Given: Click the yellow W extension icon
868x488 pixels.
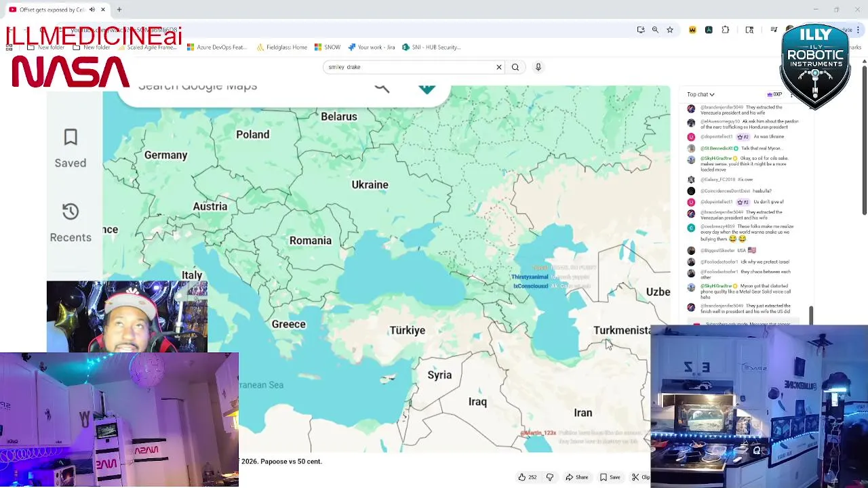Looking at the screenshot, I should (x=692, y=30).
